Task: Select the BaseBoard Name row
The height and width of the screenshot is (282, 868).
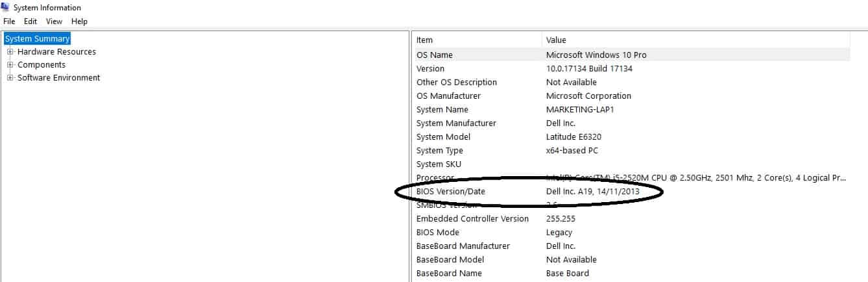Action: click(631, 274)
